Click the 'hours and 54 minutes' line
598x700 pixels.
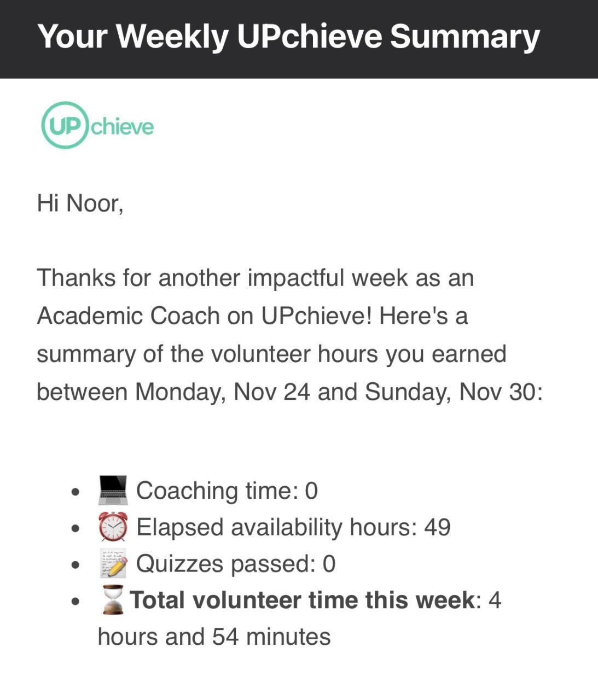214,637
